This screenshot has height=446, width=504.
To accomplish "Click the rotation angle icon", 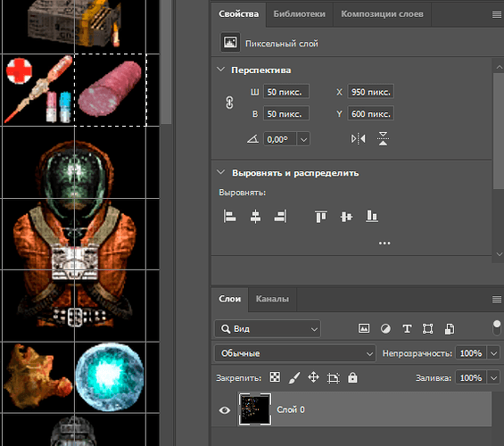I will point(252,139).
